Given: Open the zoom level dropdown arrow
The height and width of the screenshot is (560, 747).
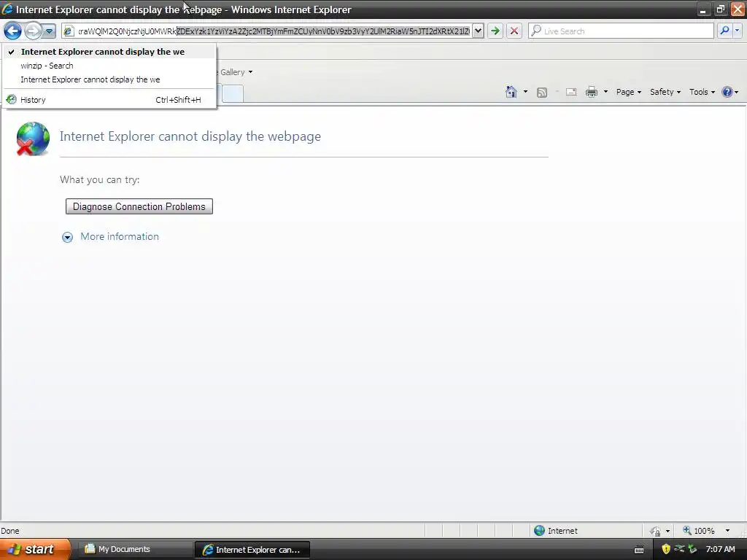Looking at the screenshot, I should (727, 531).
